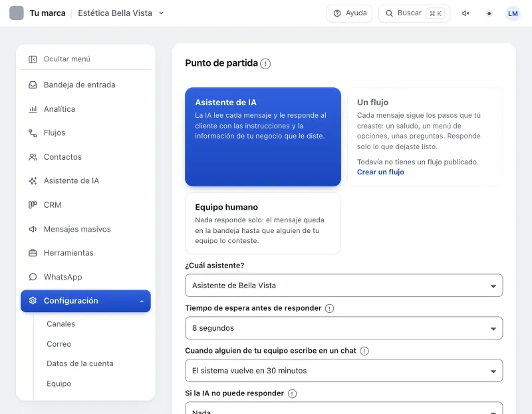Click the Herramientas briefcase icon

33,253
